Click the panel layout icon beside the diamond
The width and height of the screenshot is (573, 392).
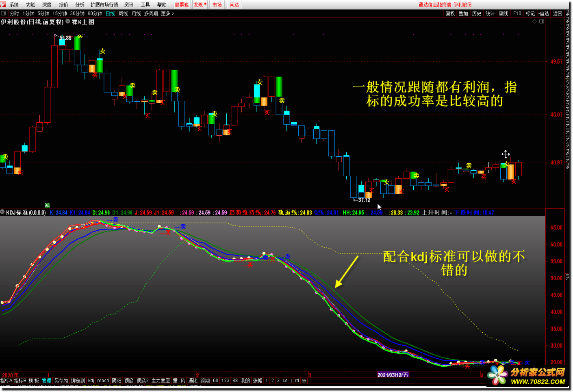(x=542, y=22)
